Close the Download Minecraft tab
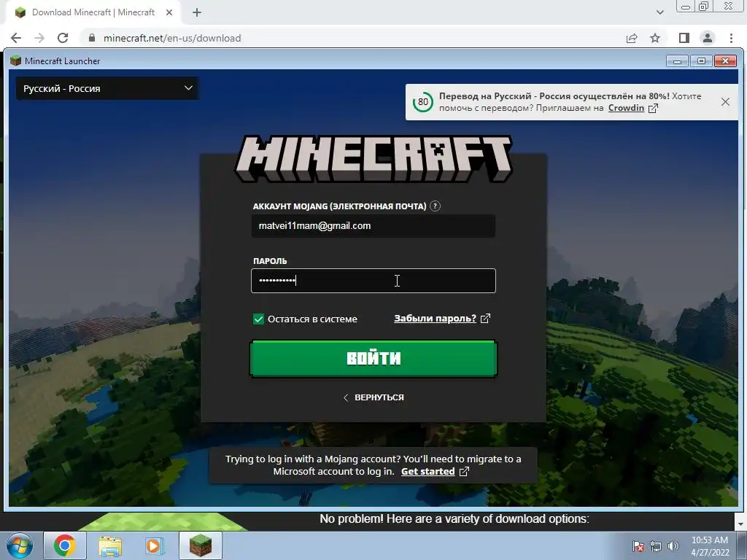747x560 pixels. [169, 12]
